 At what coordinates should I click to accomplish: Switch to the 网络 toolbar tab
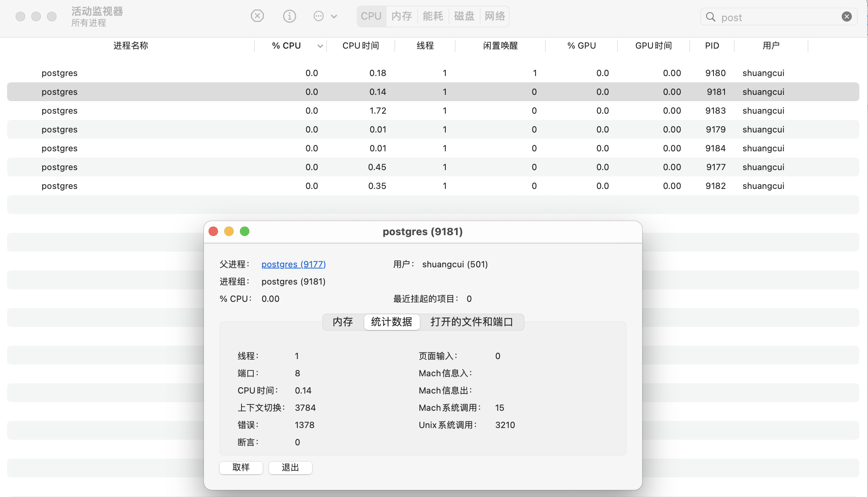[x=495, y=16]
